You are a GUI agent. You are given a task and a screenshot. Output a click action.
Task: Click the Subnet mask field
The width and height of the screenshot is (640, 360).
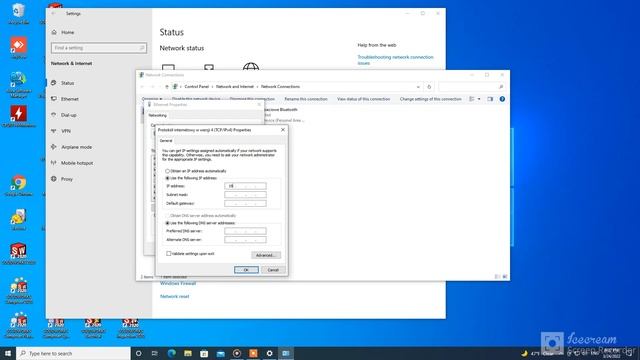[245, 195]
